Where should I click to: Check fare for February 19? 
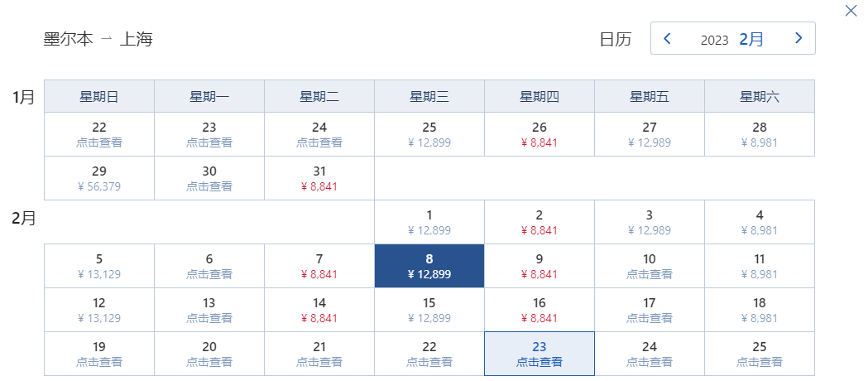coord(99,354)
